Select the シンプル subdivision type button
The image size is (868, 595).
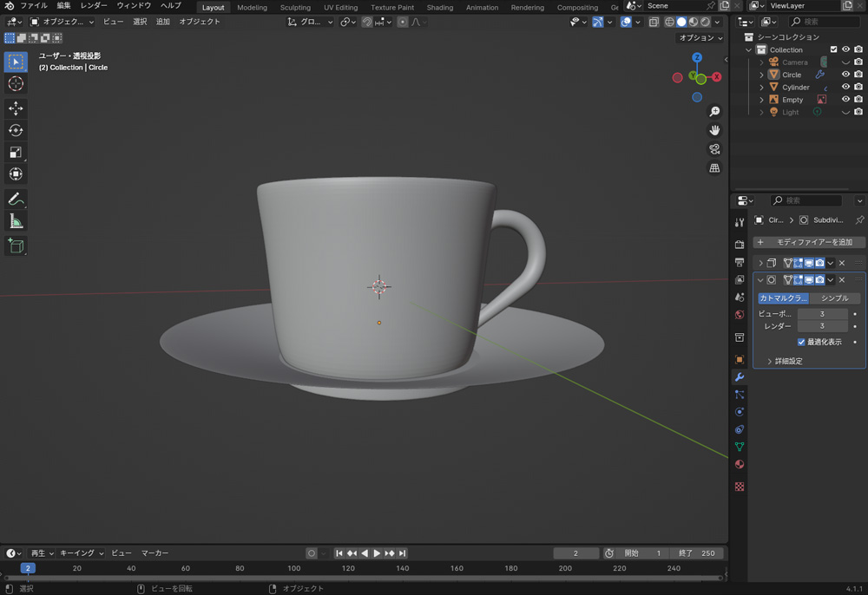[834, 298]
